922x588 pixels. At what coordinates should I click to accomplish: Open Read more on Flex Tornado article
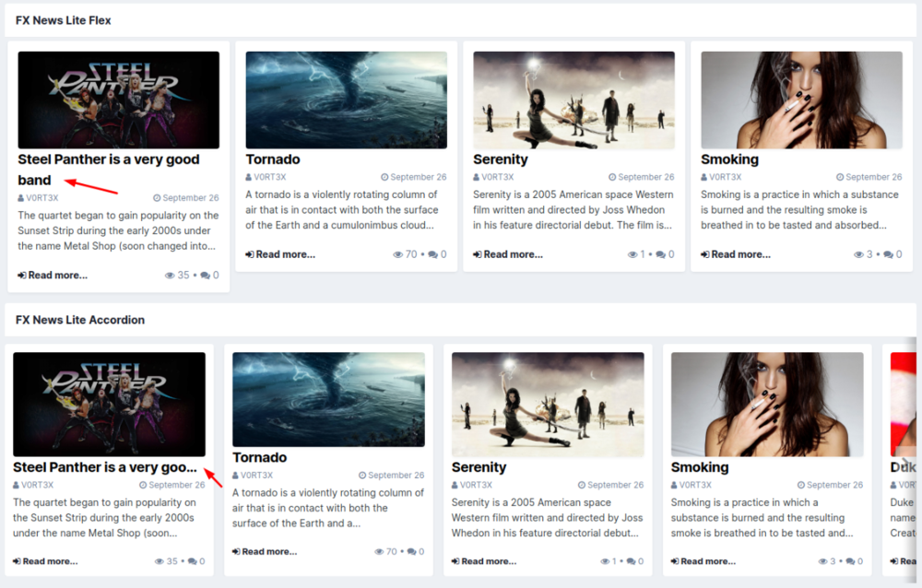tap(280, 254)
